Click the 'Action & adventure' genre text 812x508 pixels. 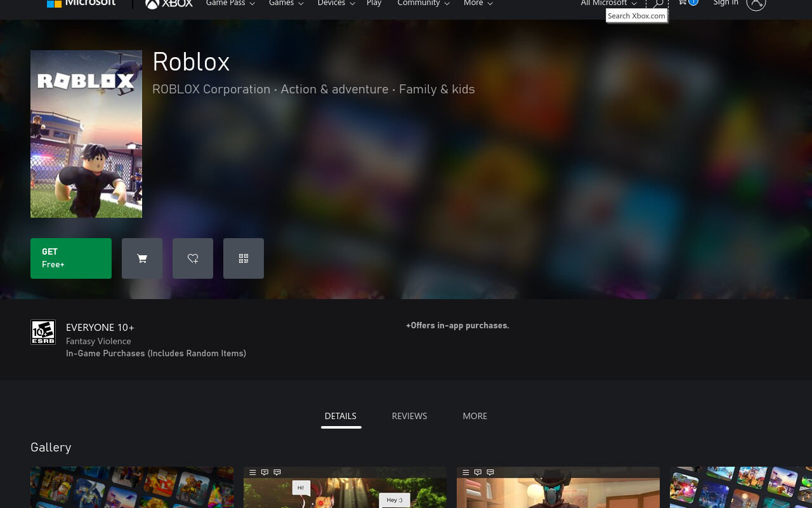[334, 90]
